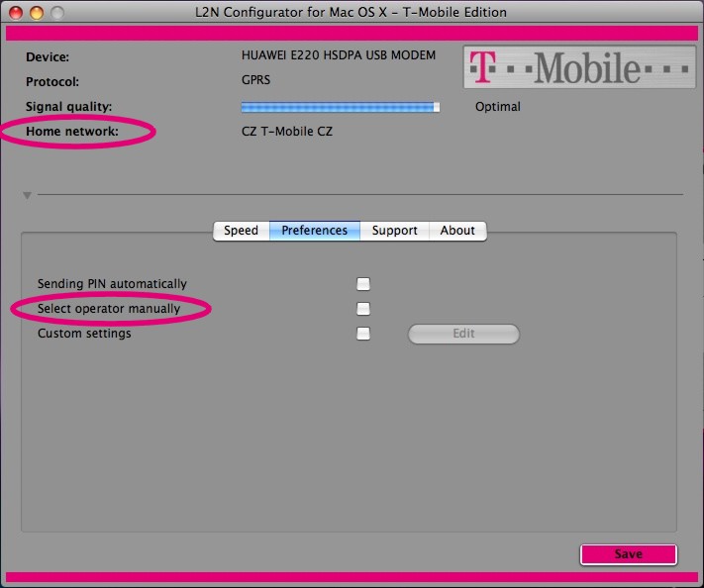
Task: Click the 'Optimal' signal status text
Action: point(498,107)
